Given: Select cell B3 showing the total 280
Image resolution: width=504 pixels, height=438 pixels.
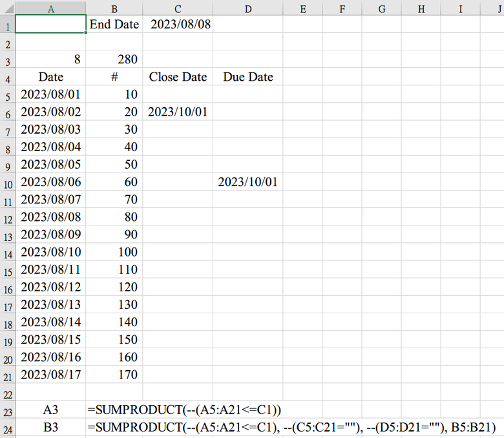Looking at the screenshot, I should (x=114, y=59).
